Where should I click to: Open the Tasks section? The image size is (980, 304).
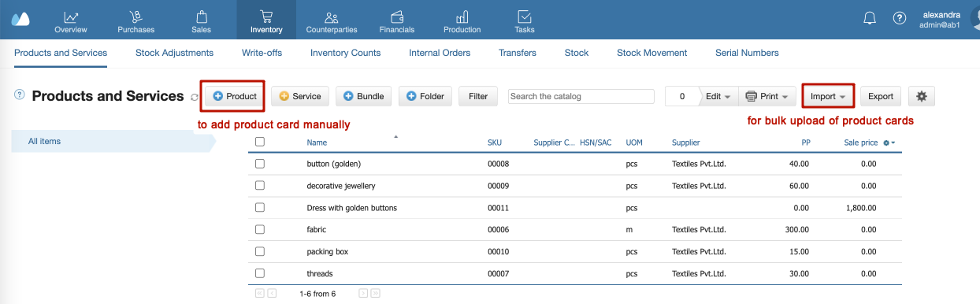[525, 21]
